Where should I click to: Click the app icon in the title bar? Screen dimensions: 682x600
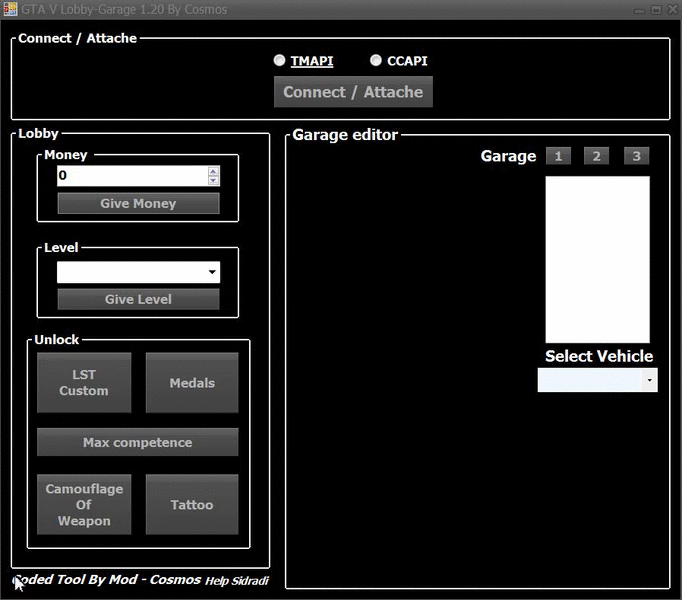click(x=10, y=9)
